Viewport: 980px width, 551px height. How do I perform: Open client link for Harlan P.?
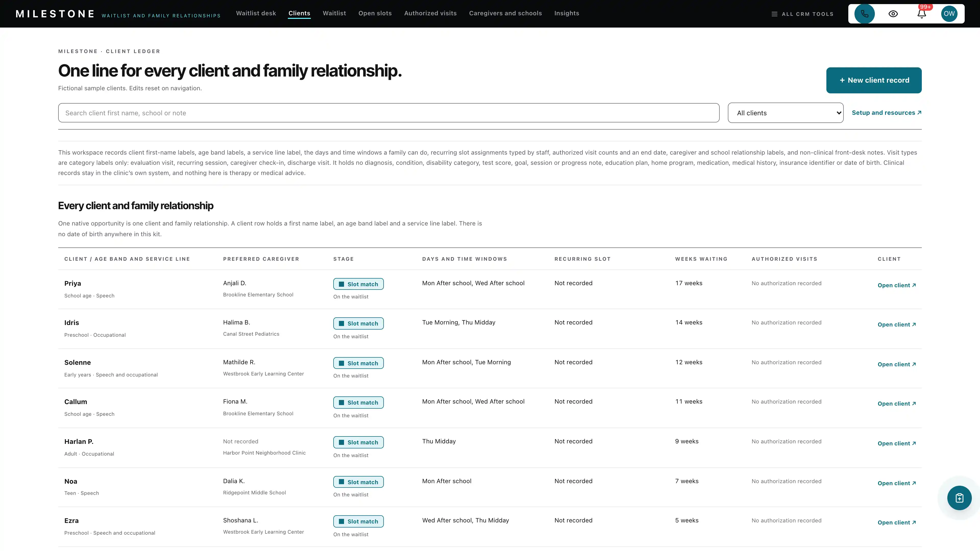coord(897,443)
